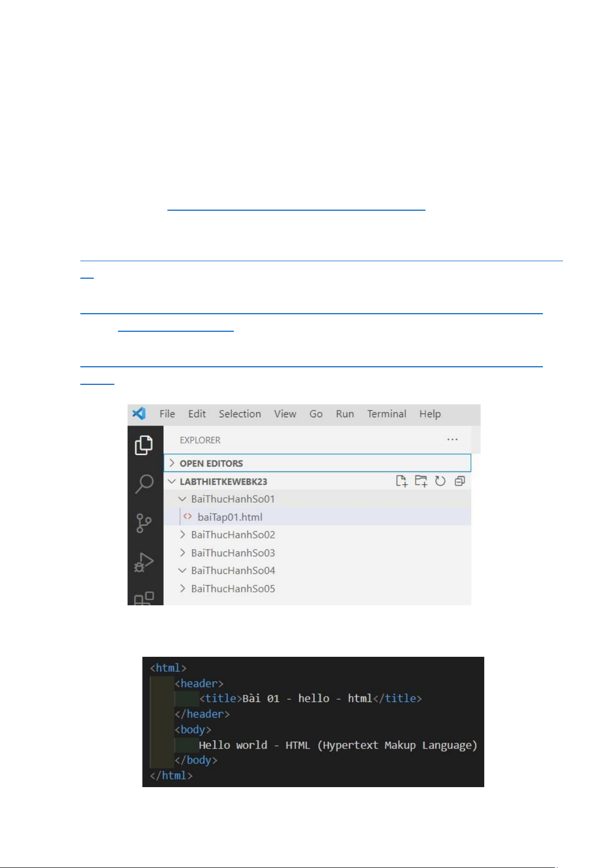Screen dimensions: 614x868
Task: Expand the BaiThucHanhSo05 folder chevron
Action: click(x=182, y=588)
